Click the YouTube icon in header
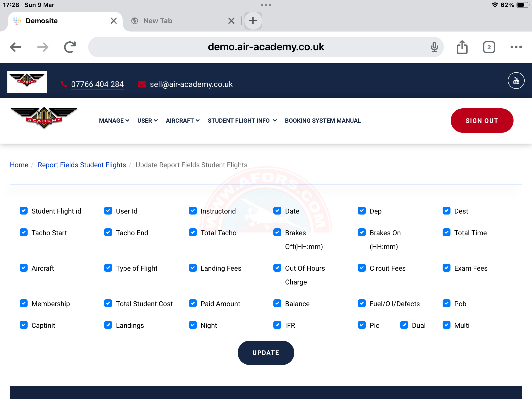Image resolution: width=532 pixels, height=399 pixels. pyautogui.click(x=516, y=81)
